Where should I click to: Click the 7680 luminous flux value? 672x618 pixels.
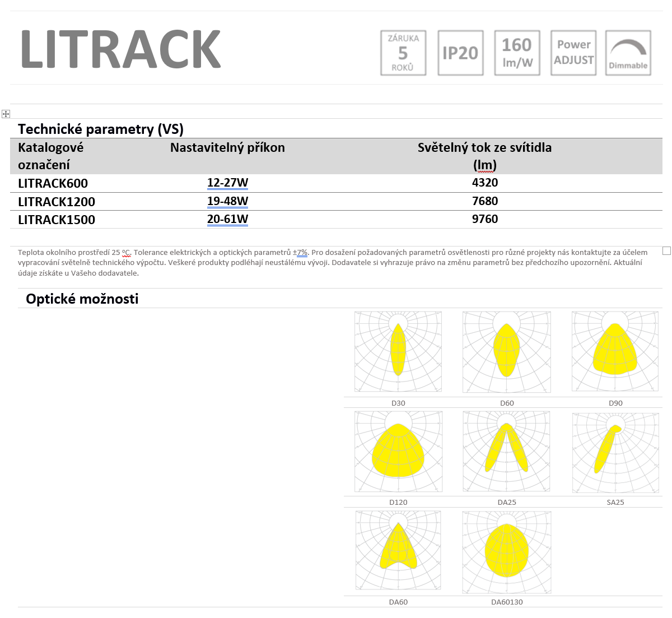[485, 201]
